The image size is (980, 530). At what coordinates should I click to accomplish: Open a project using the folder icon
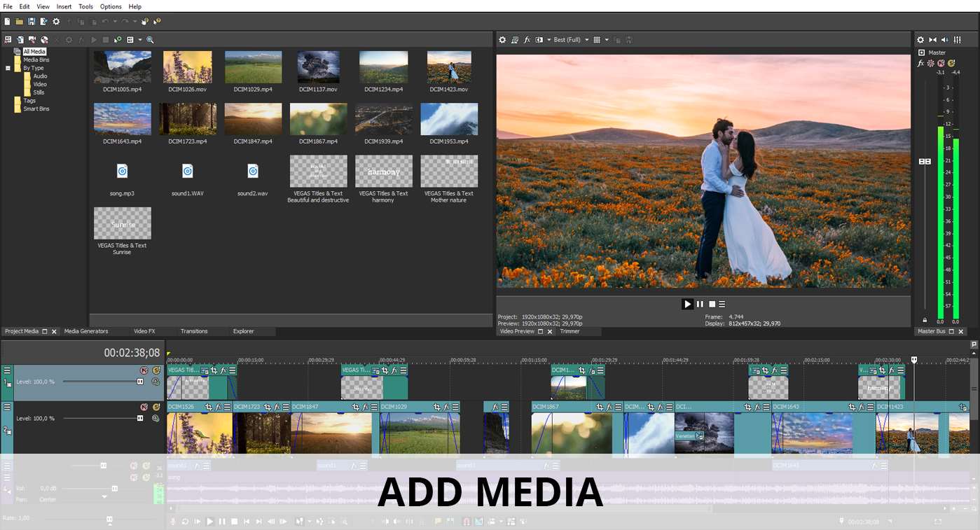[x=20, y=22]
